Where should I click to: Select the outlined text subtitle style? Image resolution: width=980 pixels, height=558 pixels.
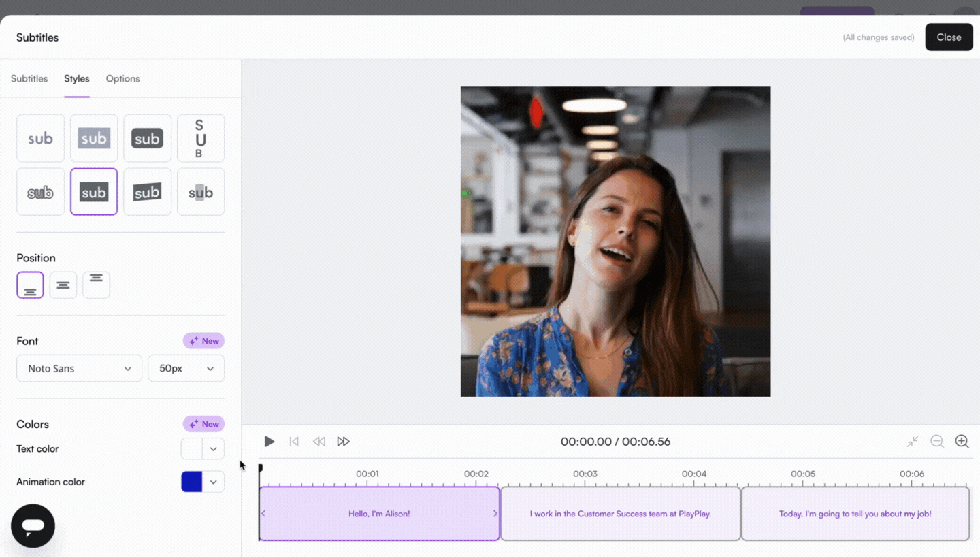pos(40,192)
